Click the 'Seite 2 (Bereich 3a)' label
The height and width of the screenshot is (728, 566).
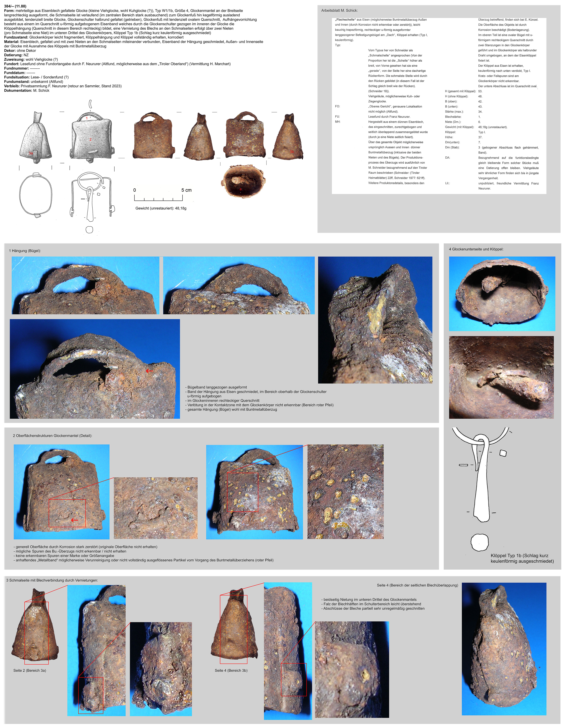tap(30, 670)
